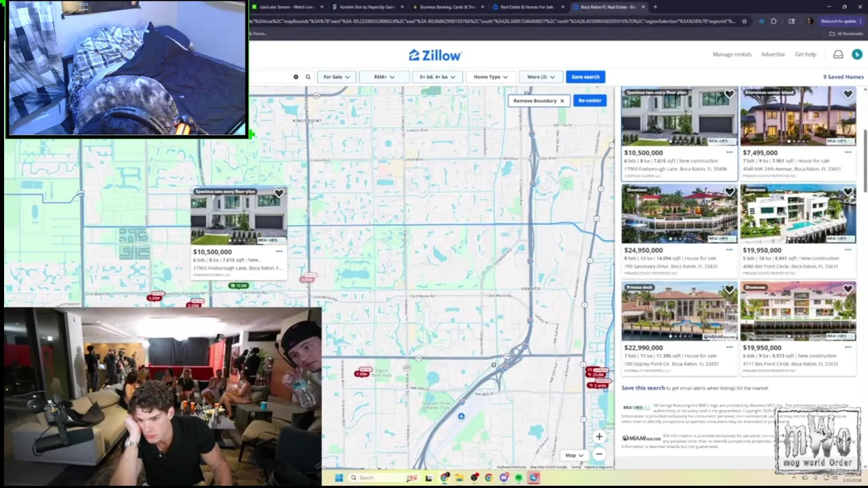Click the $19,950,000 price at 4111 Ibis

coord(762,348)
